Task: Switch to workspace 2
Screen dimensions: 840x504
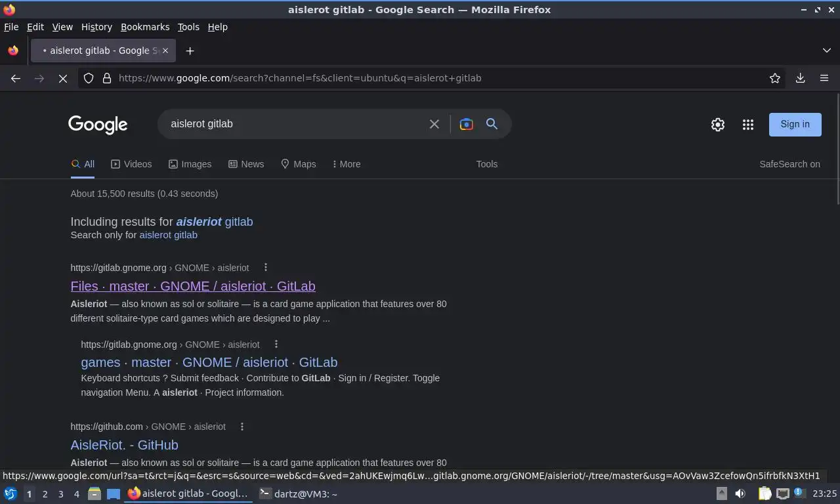Action: pos(45,494)
